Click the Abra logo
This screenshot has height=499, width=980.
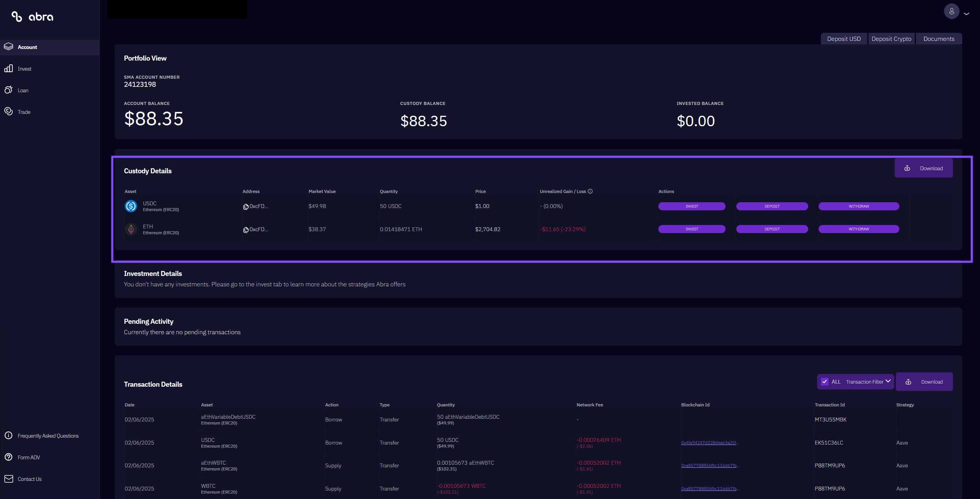(32, 17)
